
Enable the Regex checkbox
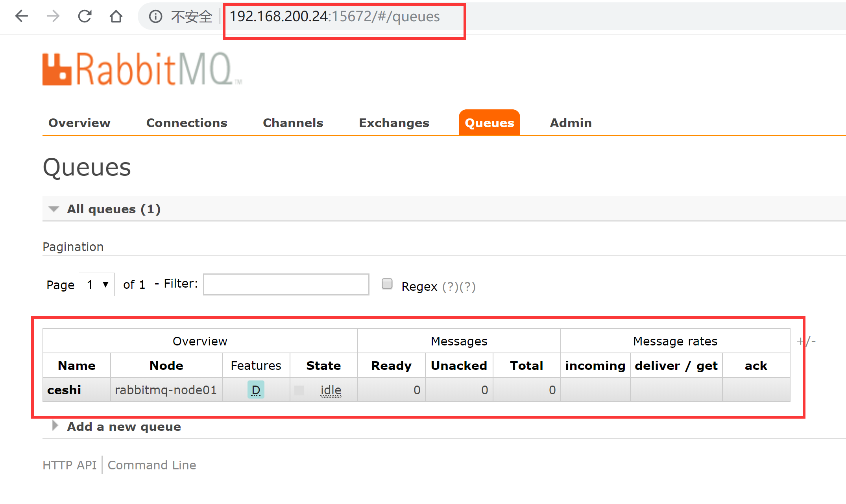click(x=387, y=284)
